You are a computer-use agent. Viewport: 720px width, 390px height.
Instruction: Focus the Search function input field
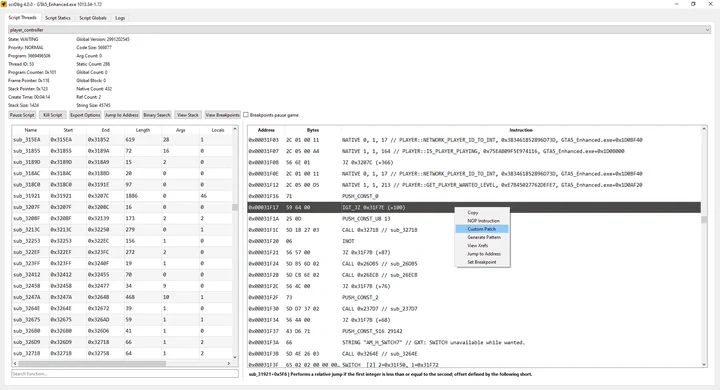click(x=125, y=374)
